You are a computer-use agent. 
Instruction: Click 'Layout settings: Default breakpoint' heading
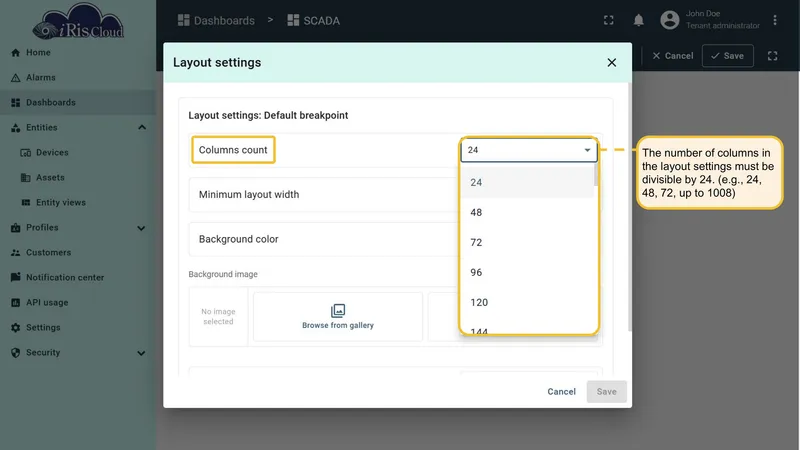268,115
